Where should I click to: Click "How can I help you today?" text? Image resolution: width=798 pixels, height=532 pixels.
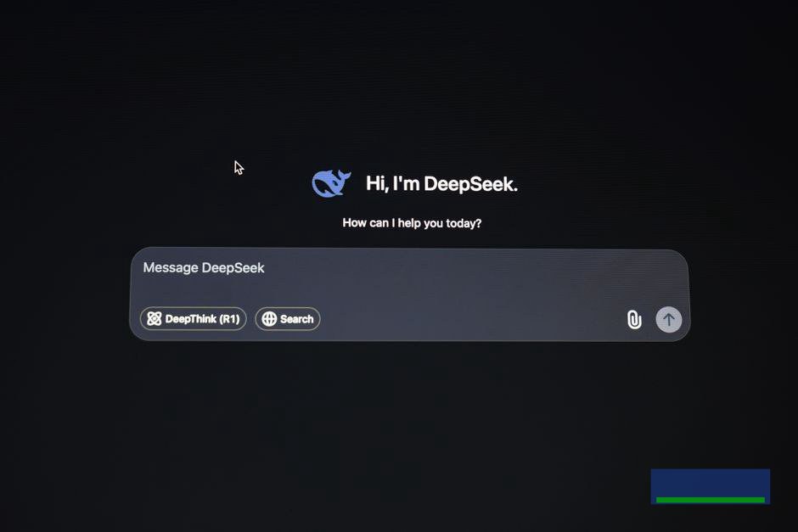point(412,223)
